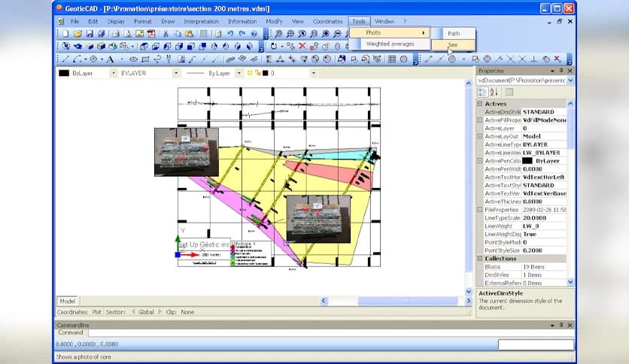The height and width of the screenshot is (364, 629).
Task: Select the Line drawing tool
Action: pos(65,59)
